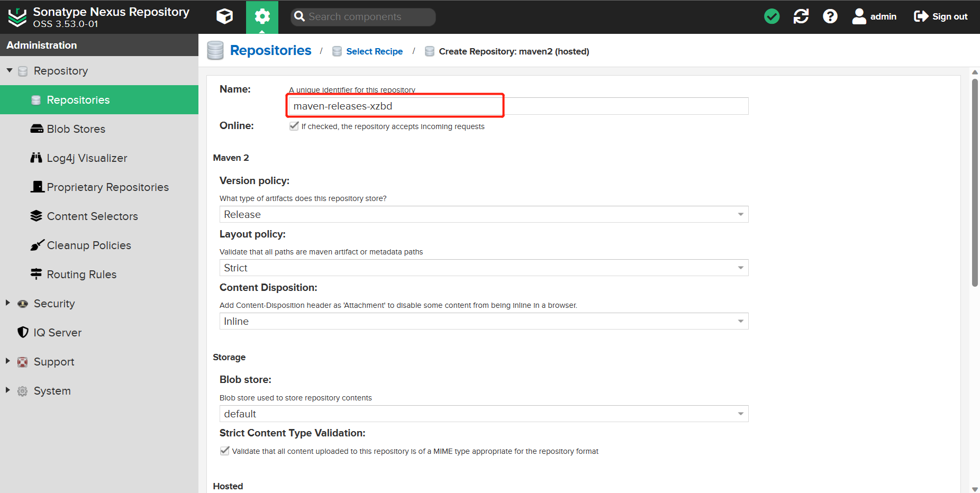This screenshot has width=980, height=493.
Task: Click the search magnifier icon
Action: pos(300,16)
